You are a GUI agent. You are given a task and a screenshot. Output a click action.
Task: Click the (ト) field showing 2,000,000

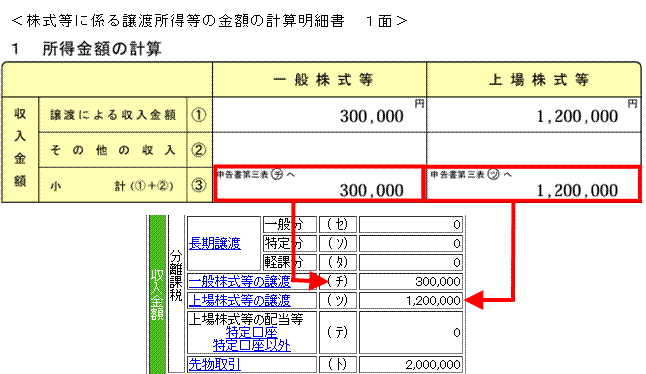(410, 364)
